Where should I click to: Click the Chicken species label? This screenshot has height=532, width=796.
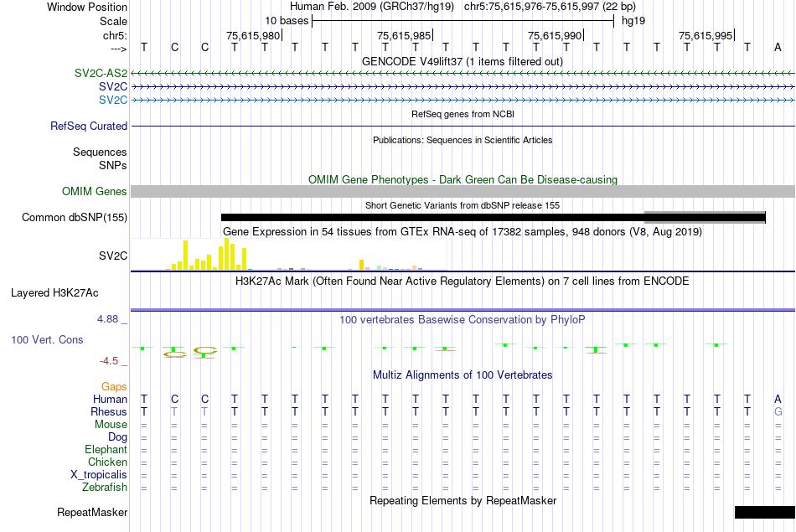click(107, 462)
